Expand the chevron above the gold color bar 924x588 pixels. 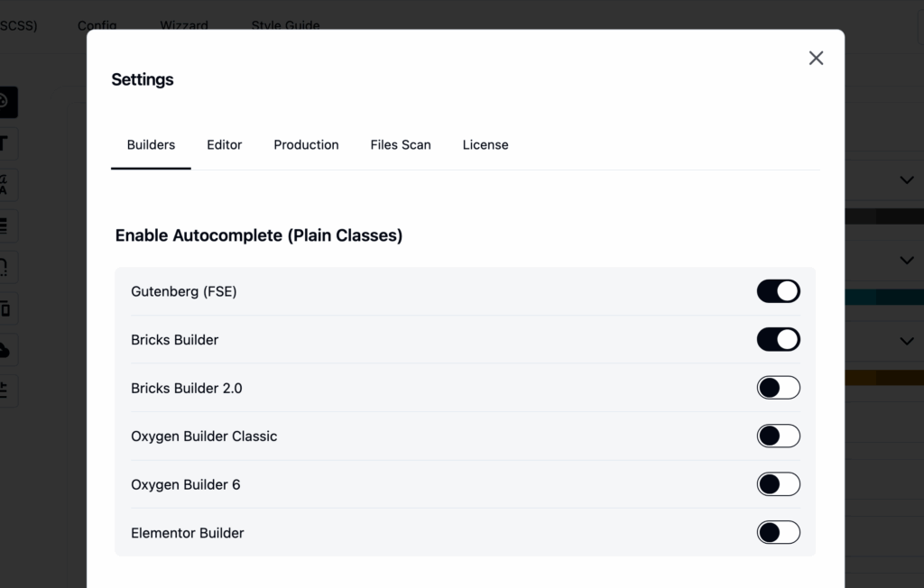906,341
